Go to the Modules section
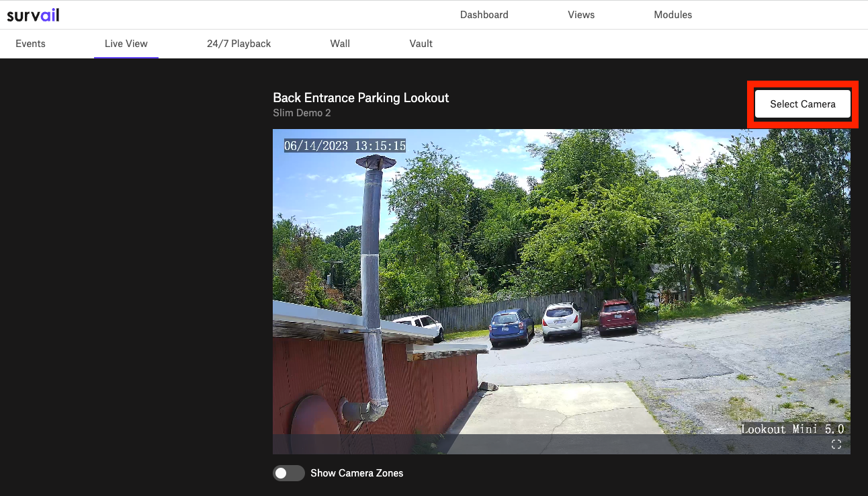868x496 pixels. (672, 15)
